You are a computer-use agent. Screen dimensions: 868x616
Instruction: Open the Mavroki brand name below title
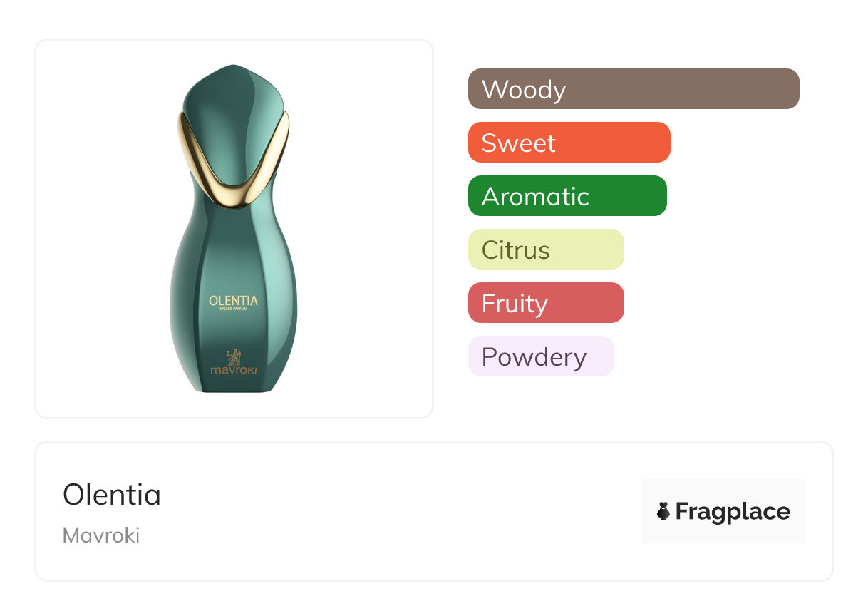(x=101, y=535)
